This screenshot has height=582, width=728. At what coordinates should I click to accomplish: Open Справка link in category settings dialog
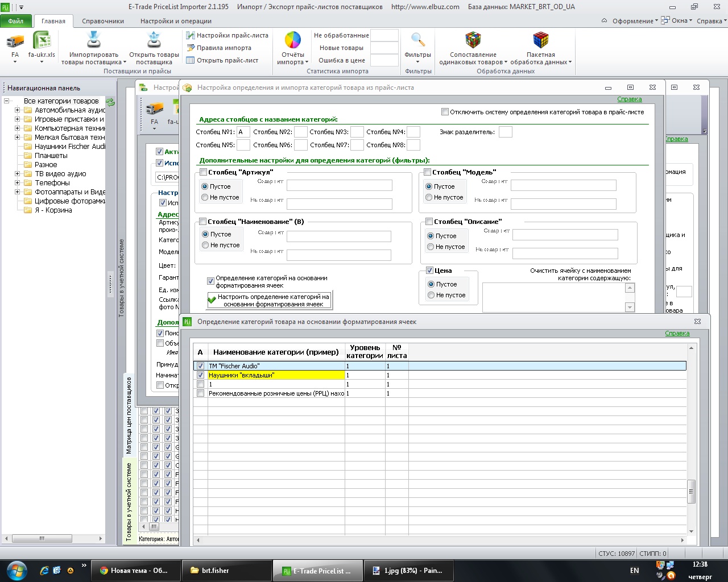(x=630, y=99)
